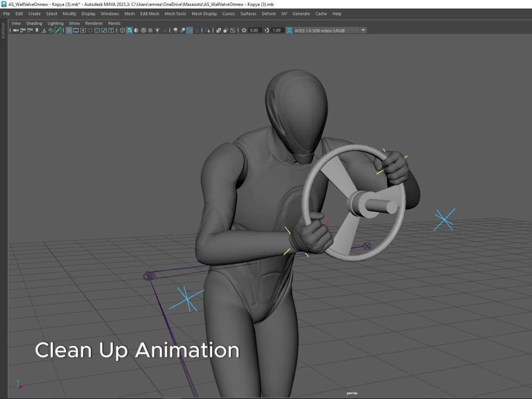Viewport: 532px width, 399px height.
Task: Toggle the textured display icon
Action: click(x=143, y=30)
